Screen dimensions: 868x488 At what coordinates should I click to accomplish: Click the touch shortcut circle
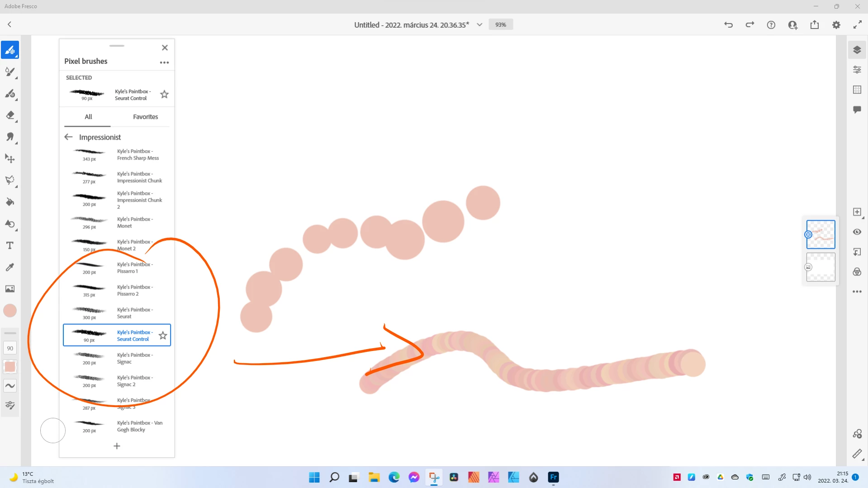tap(53, 431)
